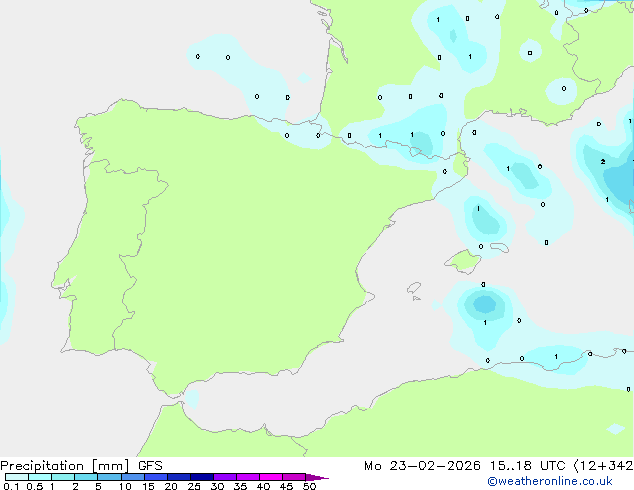Click the '30' legend scale label
The image size is (634, 490).
pyautogui.click(x=217, y=486)
